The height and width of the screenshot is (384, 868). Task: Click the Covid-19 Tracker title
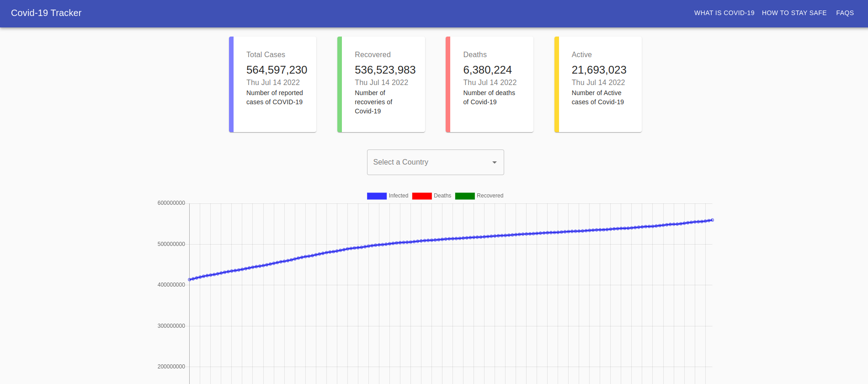click(x=46, y=13)
